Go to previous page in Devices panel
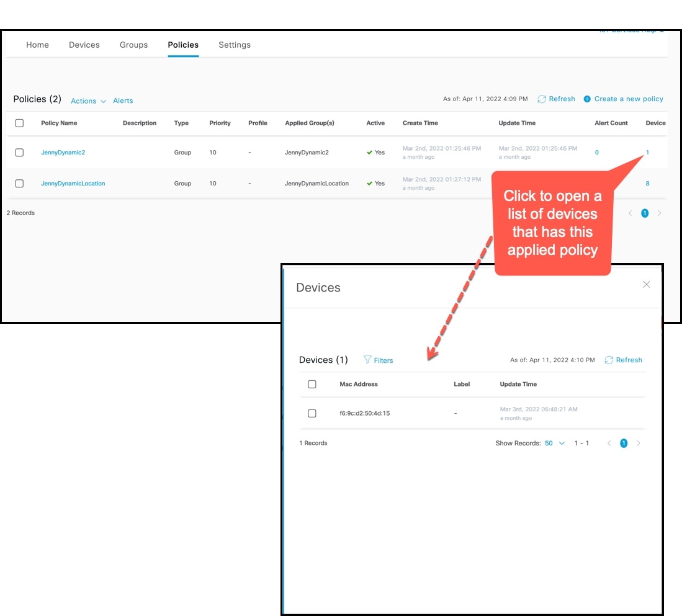This screenshot has width=682, height=616. point(609,443)
